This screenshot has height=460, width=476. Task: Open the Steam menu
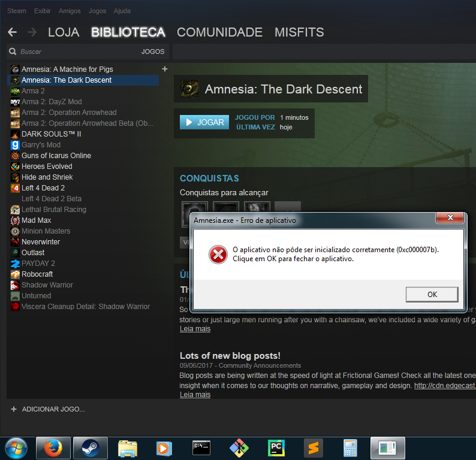point(17,11)
